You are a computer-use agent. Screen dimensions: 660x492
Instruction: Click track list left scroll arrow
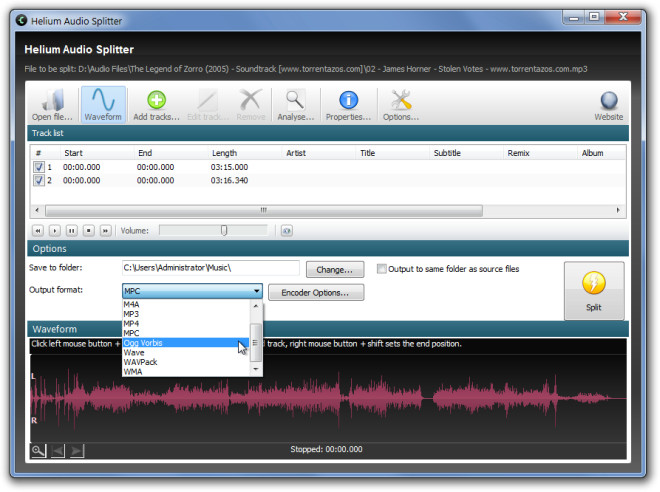[37, 210]
